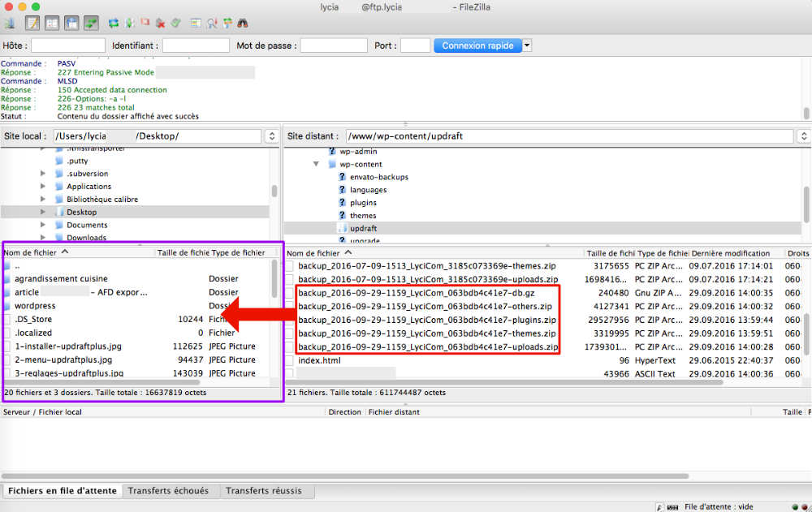Screen dimensions: 812x512
Task: Click the reconnect to last server icon
Action: tap(175, 23)
